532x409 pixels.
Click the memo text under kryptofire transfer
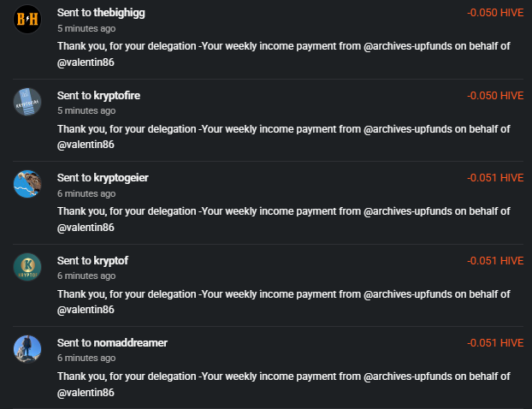[284, 137]
